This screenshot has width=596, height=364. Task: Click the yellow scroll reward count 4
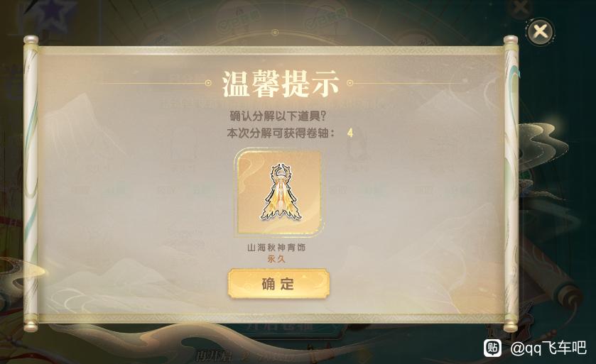pos(350,133)
